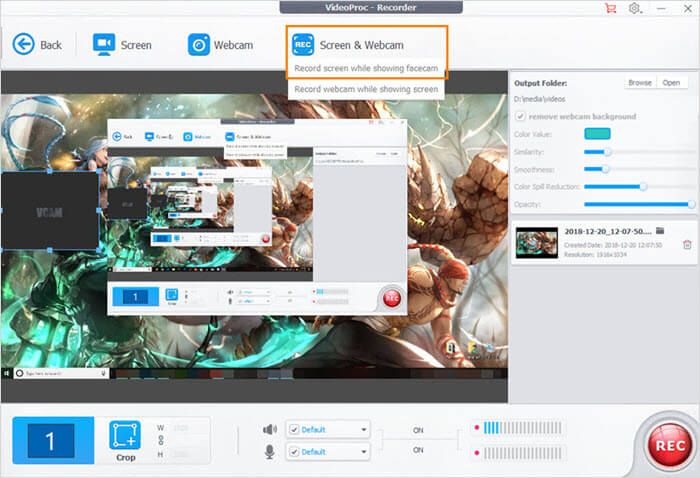Toggle the microphone device Default checkbox

pyautogui.click(x=294, y=451)
